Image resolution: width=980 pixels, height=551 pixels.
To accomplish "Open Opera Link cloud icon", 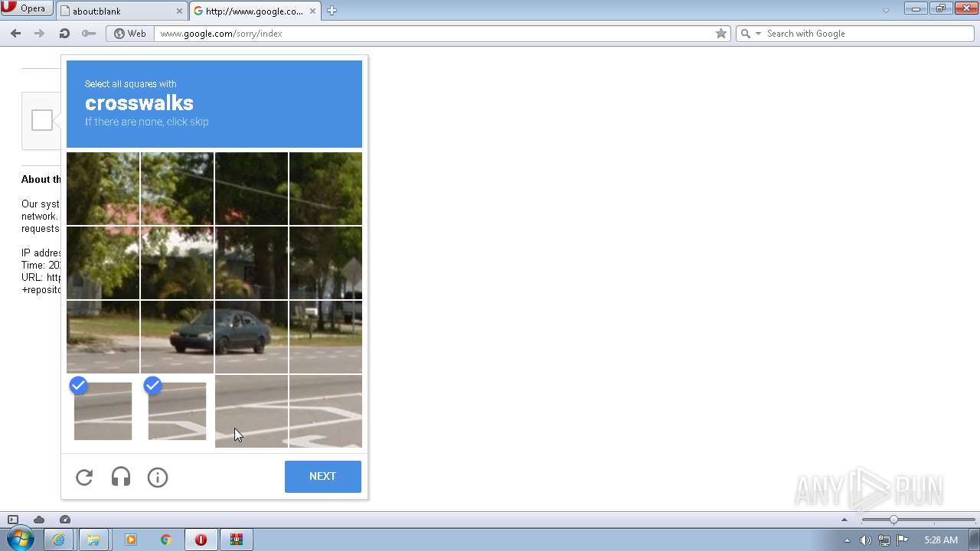I will pyautogui.click(x=39, y=520).
